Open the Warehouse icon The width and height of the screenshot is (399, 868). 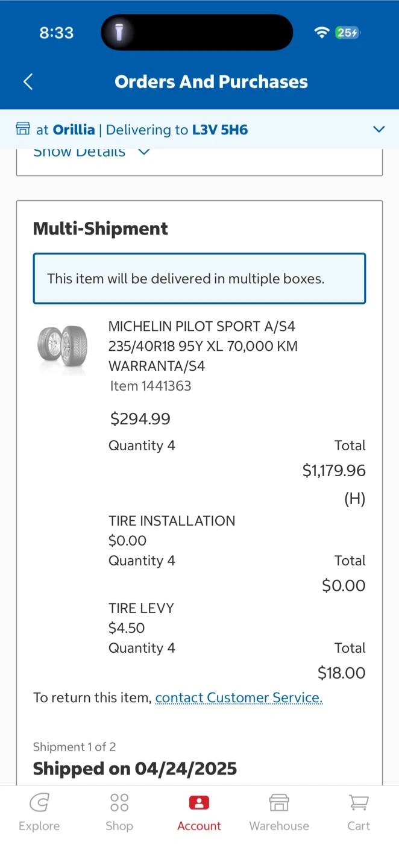tap(279, 803)
